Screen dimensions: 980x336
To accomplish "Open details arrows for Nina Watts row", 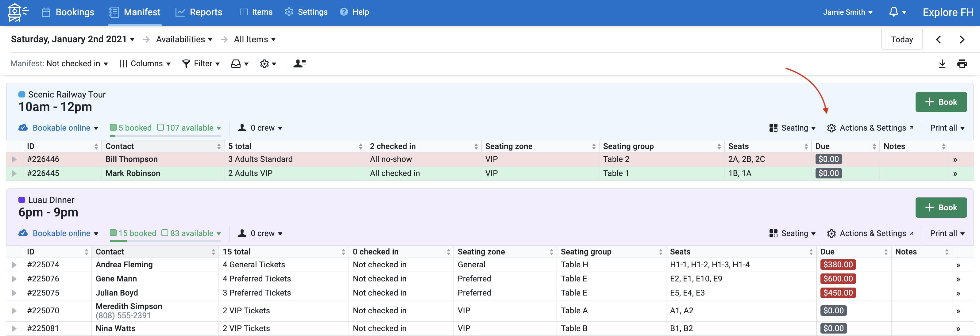I will click(x=958, y=329).
